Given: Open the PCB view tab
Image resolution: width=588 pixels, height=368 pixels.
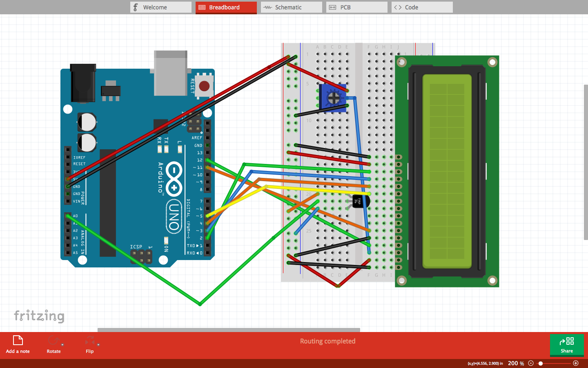Looking at the screenshot, I should [x=357, y=7].
